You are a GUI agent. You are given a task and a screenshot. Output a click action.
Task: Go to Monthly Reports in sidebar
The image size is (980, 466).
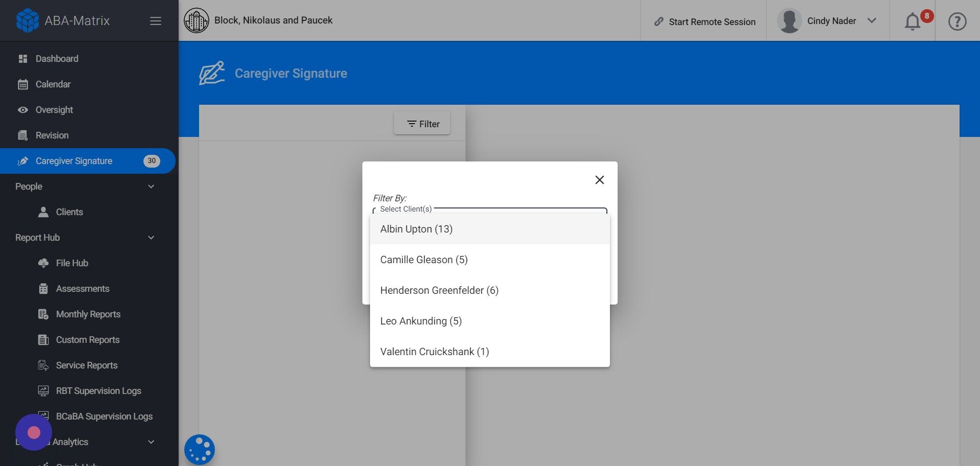[x=88, y=314]
